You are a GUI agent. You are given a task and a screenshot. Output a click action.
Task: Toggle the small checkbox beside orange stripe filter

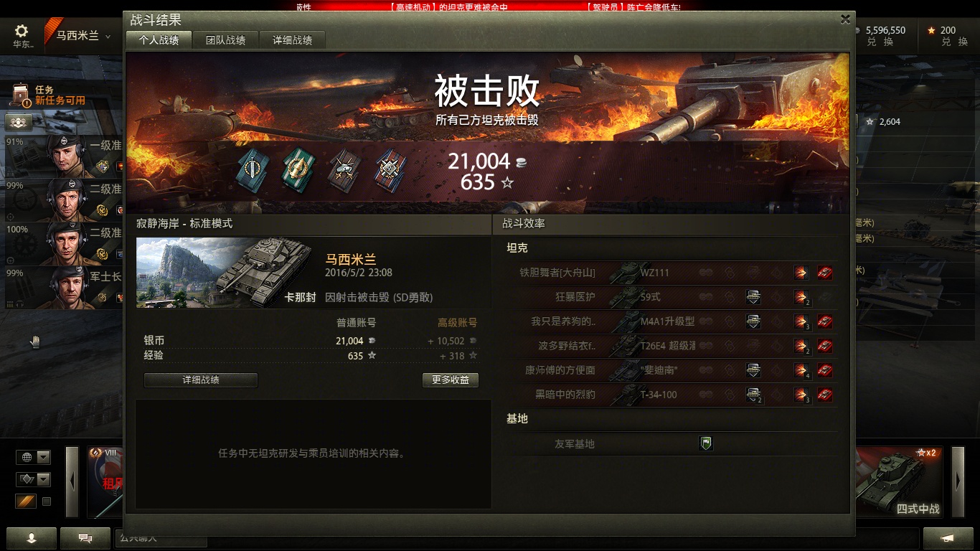[47, 501]
